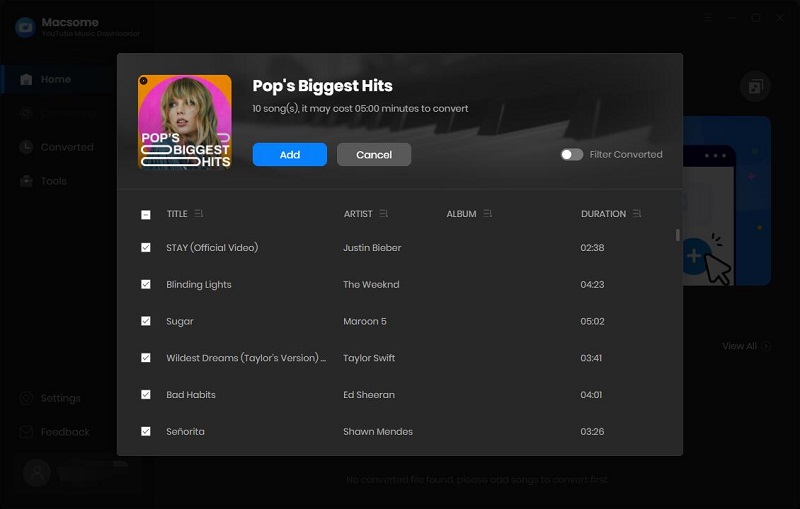Viewport: 800px width, 509px height.
Task: Select the 'Bad Habits' title
Action: point(191,395)
